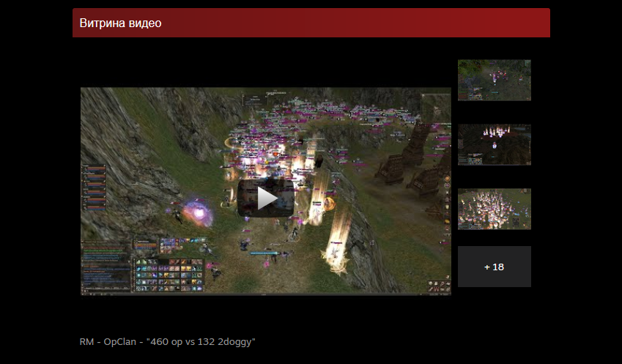Open the third thumbnail showing the crowded battle

coord(494,209)
